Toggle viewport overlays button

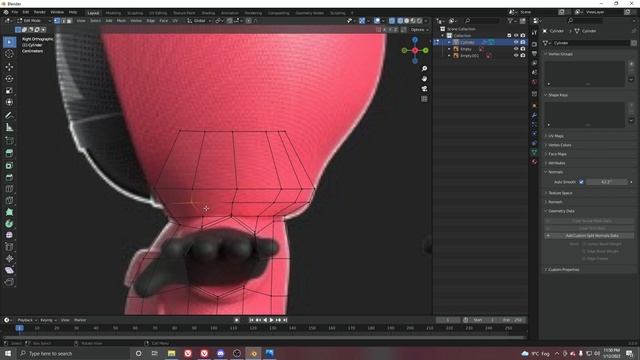tap(377, 20)
